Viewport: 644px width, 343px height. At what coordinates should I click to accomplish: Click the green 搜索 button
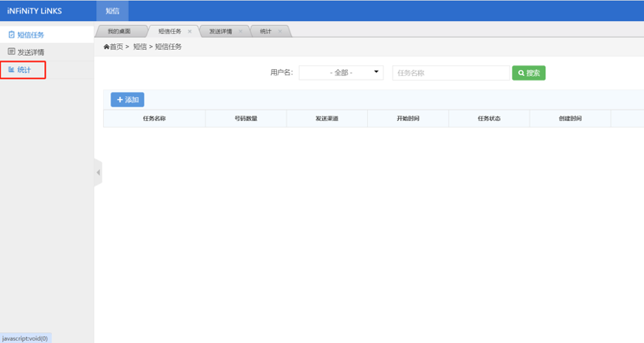[x=528, y=73]
